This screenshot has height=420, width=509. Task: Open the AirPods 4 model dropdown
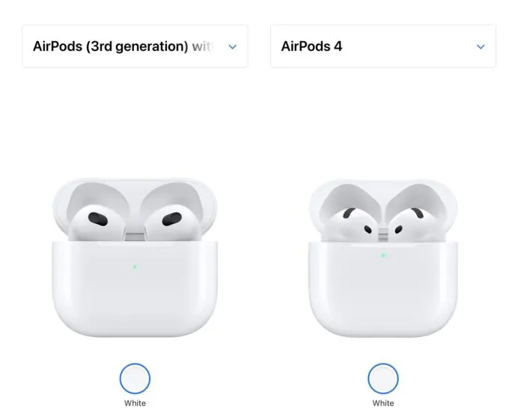[382, 46]
